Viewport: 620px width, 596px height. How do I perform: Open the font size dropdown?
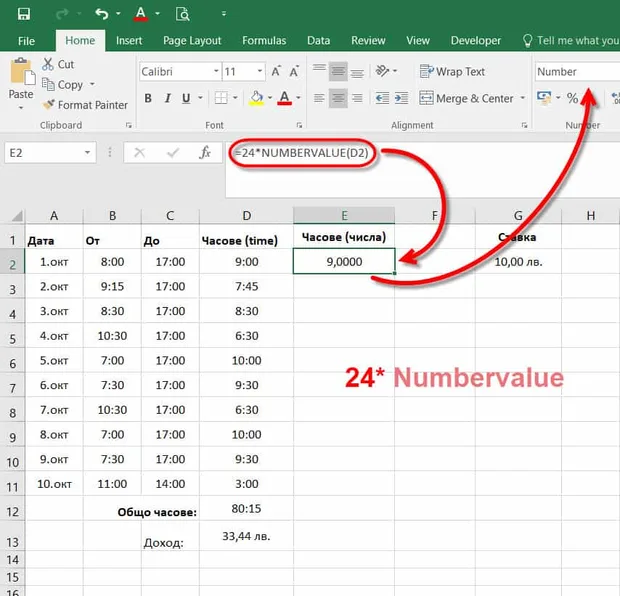(x=260, y=72)
